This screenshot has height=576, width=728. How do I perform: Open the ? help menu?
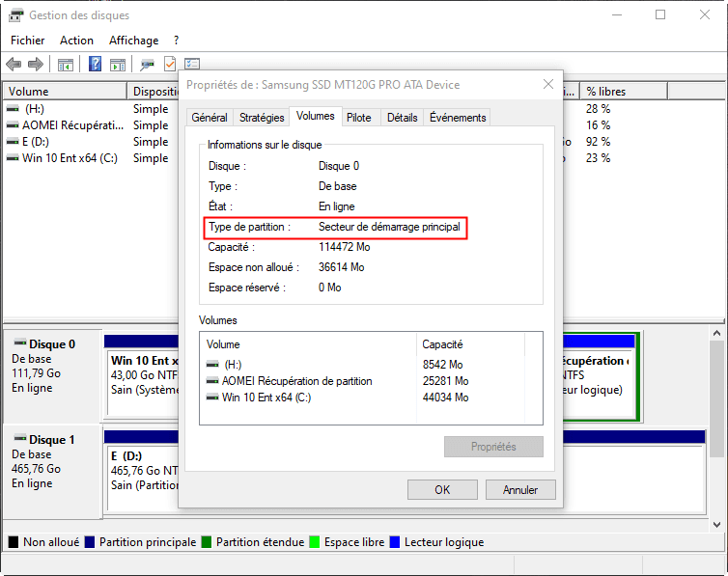[177, 41]
